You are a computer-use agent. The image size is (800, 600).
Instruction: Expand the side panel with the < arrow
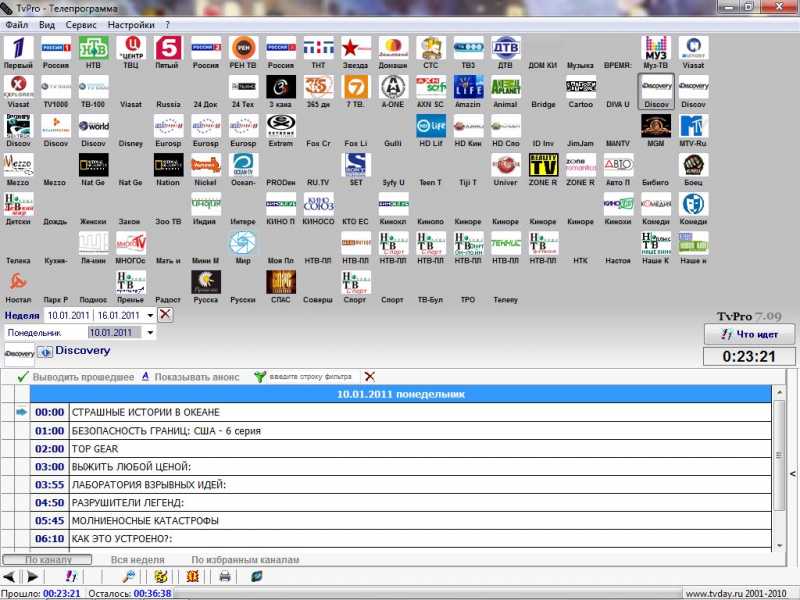pyautogui.click(x=793, y=474)
